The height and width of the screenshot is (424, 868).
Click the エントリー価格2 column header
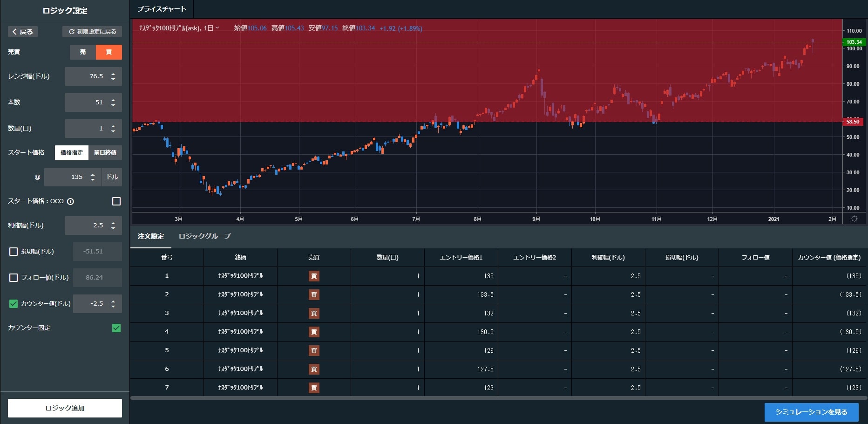pyautogui.click(x=535, y=258)
